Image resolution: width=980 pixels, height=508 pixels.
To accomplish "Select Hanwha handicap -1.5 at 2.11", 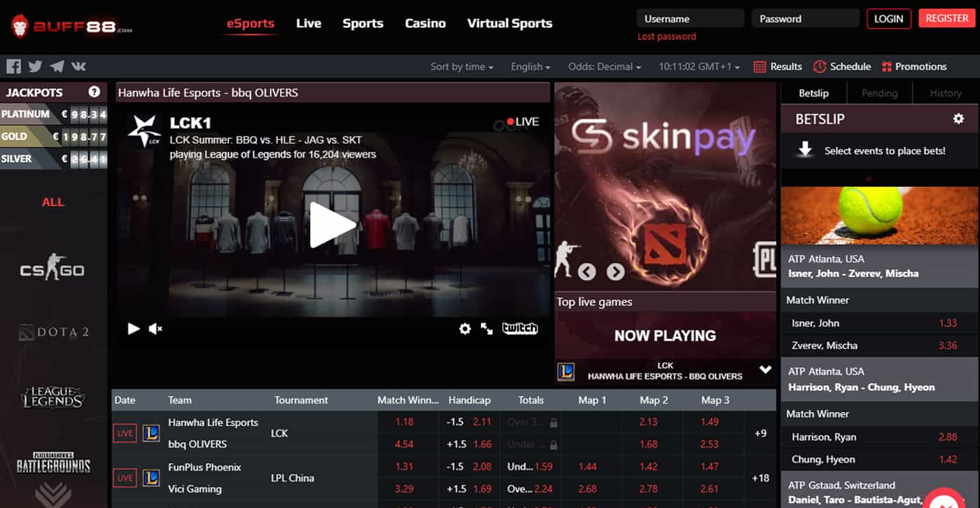I will (470, 422).
